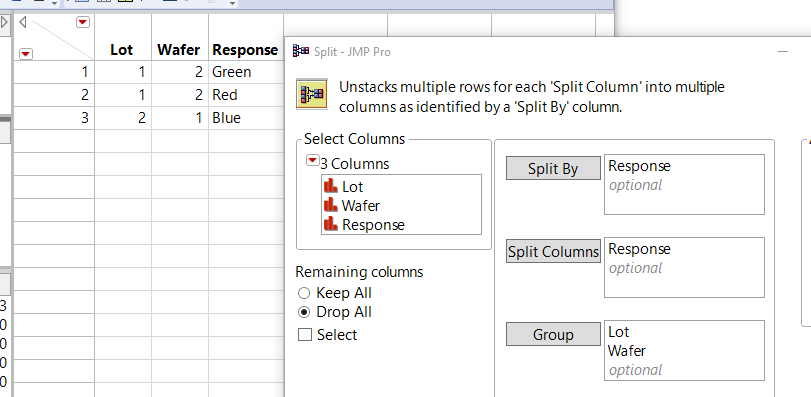Select the Drop All radio button

click(x=304, y=312)
